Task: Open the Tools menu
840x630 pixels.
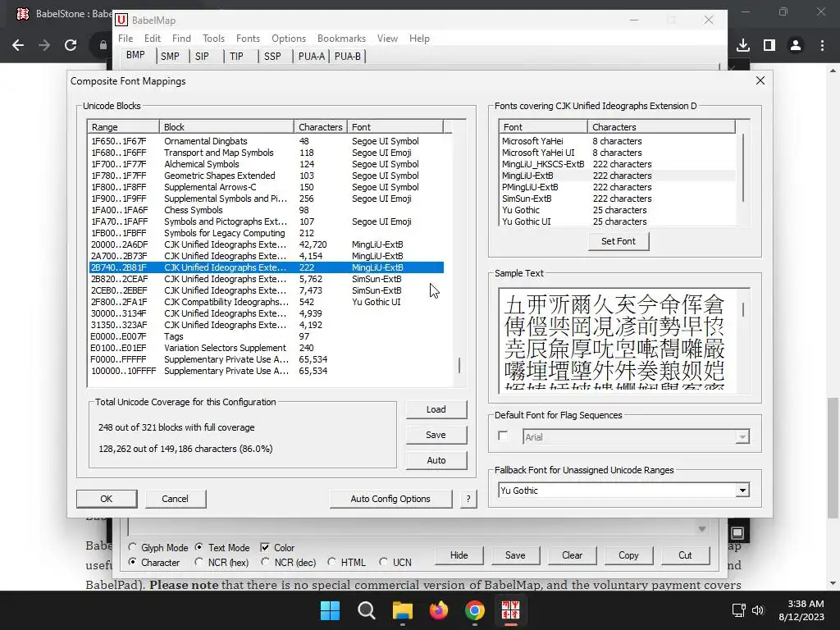Action: coord(213,39)
